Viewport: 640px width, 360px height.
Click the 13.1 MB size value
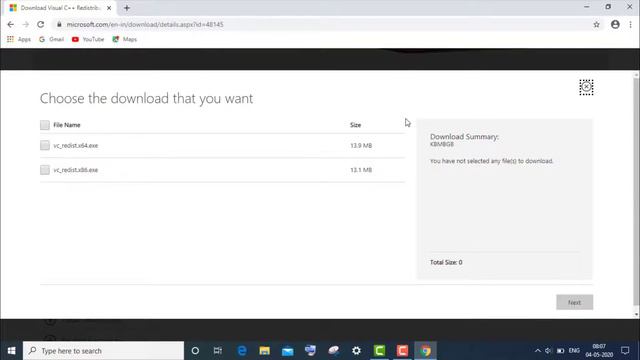tap(361, 170)
